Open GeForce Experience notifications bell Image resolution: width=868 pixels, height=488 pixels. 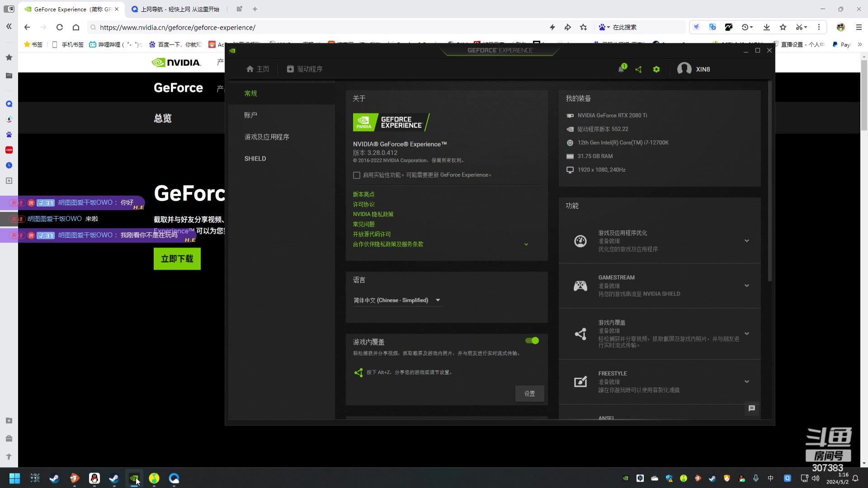(622, 69)
